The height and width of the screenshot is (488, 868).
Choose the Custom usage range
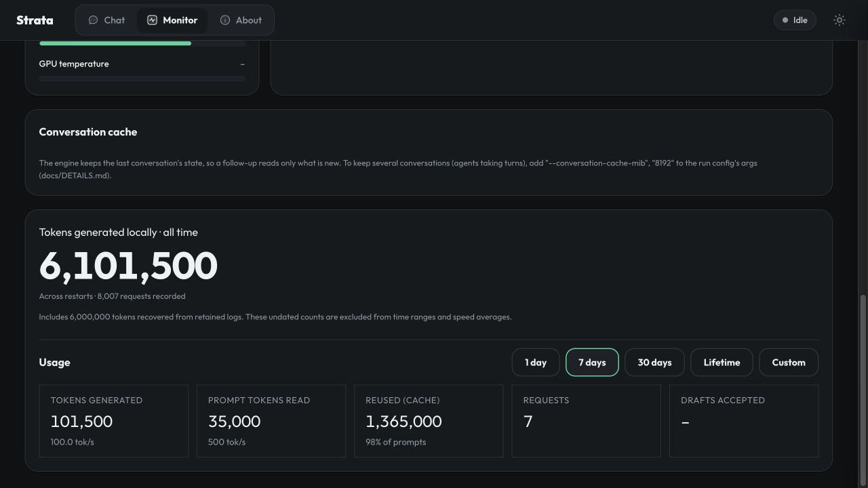tap(789, 363)
